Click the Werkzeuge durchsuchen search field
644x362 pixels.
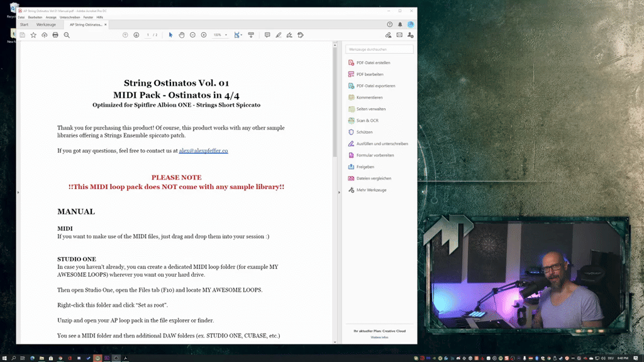[379, 49]
